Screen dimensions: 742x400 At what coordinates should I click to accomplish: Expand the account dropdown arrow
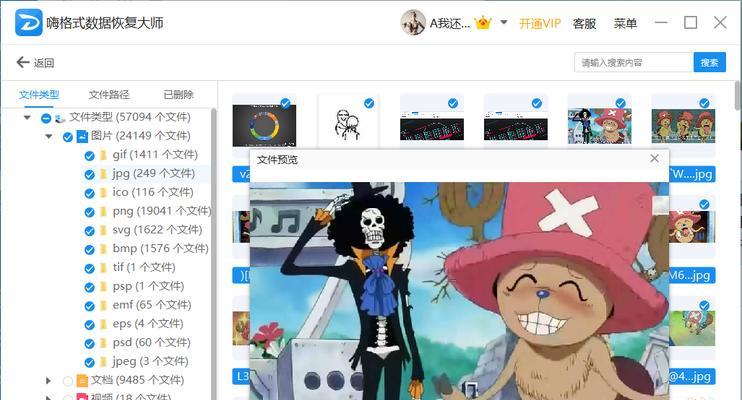504,22
